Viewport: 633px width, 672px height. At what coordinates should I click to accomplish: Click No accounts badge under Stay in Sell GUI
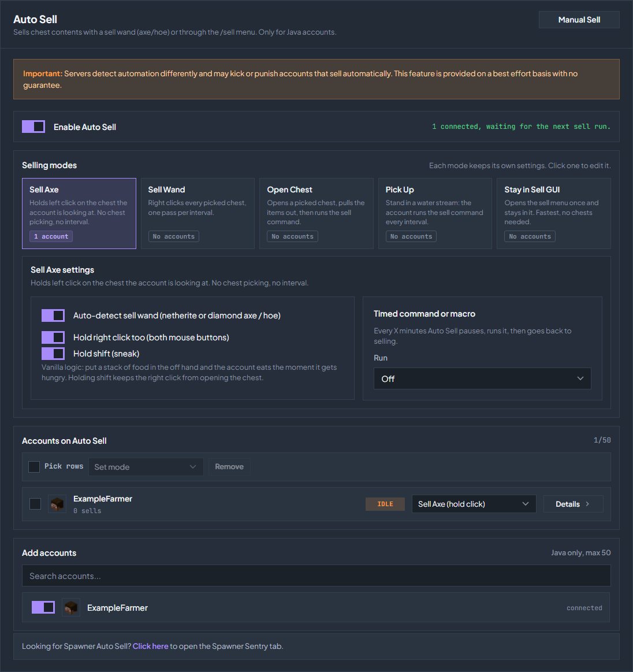coord(530,236)
